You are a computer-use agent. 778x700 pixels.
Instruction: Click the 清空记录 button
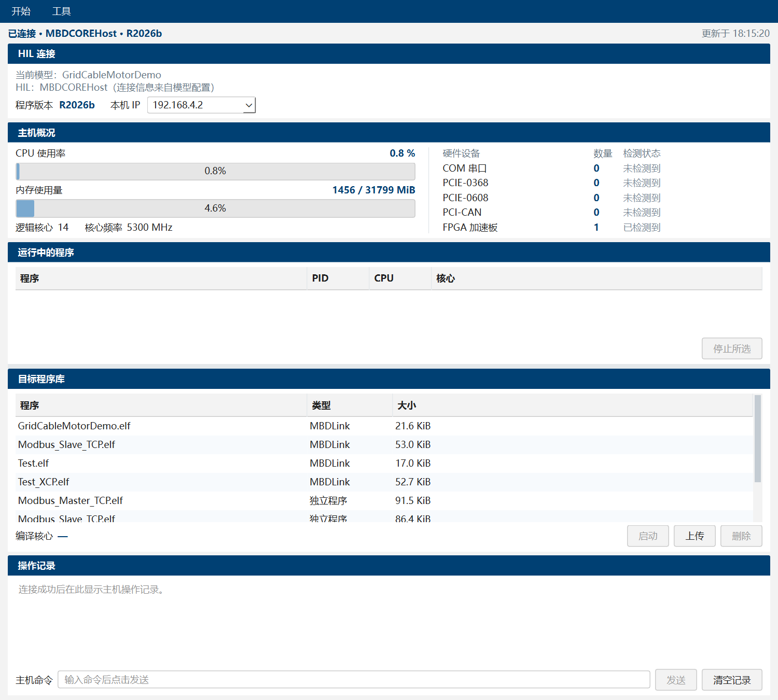point(732,680)
